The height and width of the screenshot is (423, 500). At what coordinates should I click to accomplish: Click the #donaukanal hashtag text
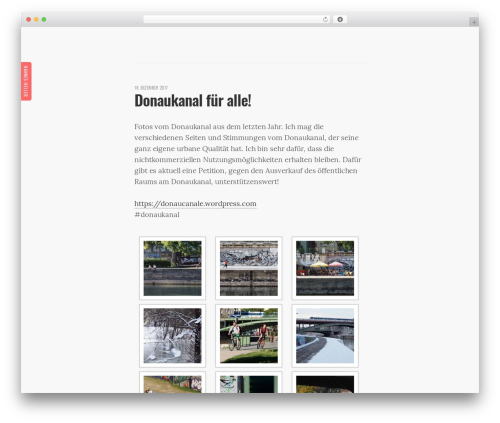point(157,214)
